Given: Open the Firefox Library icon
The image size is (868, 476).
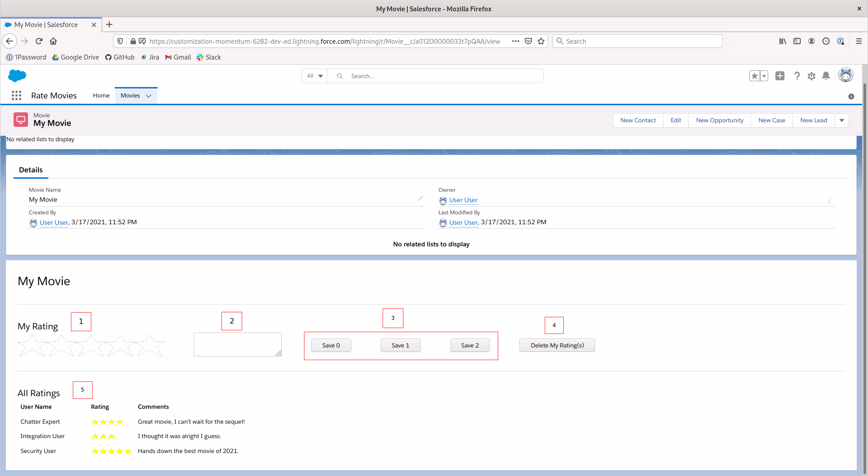Looking at the screenshot, I should (x=783, y=41).
